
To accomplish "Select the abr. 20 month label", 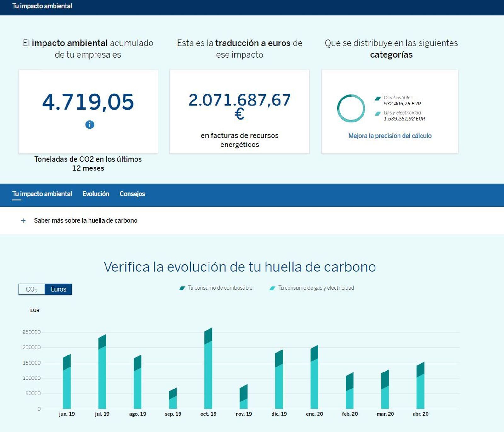I will coord(421,414).
